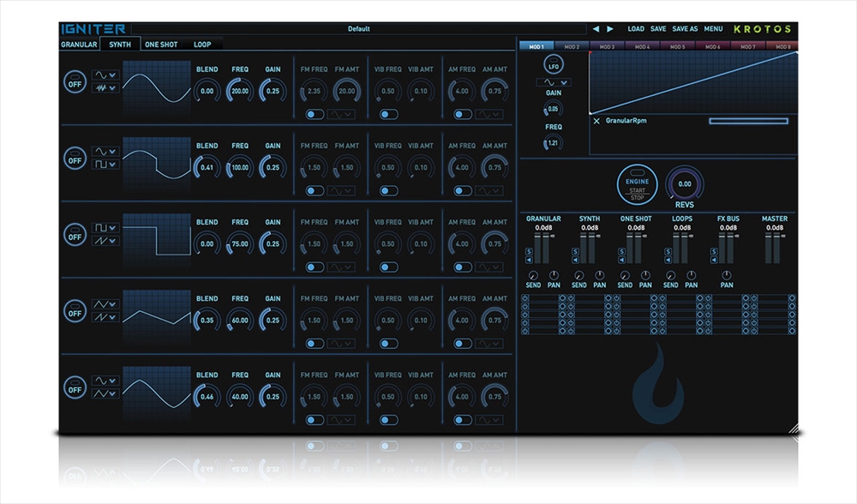
Task: Mute the ONE SHOT mixer channel
Action: click(x=621, y=260)
